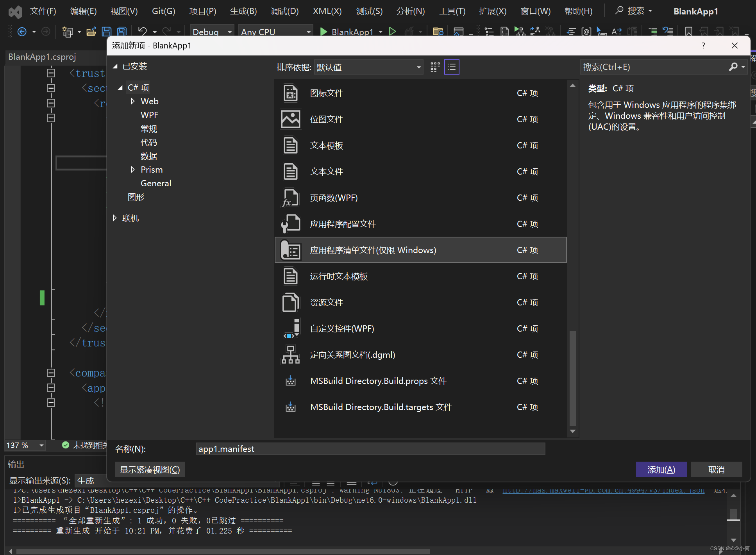Collapse the compatibility element fold marker in editor

pos(51,373)
